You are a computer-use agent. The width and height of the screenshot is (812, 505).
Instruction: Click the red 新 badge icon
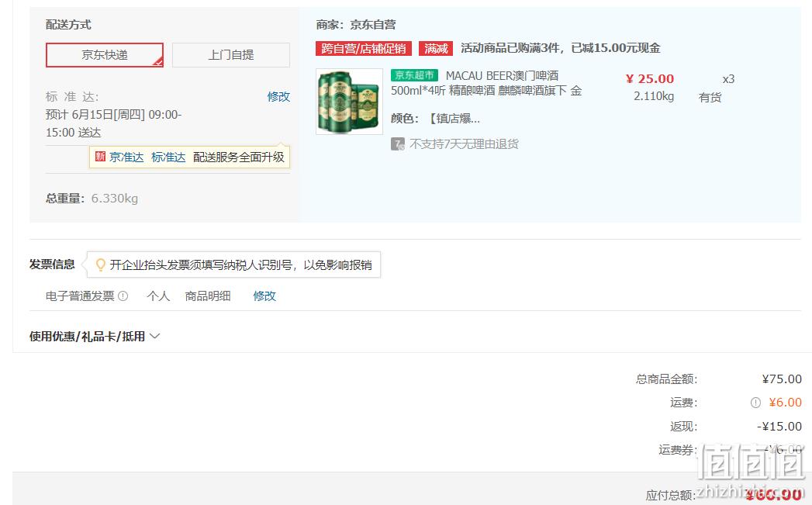pos(101,157)
